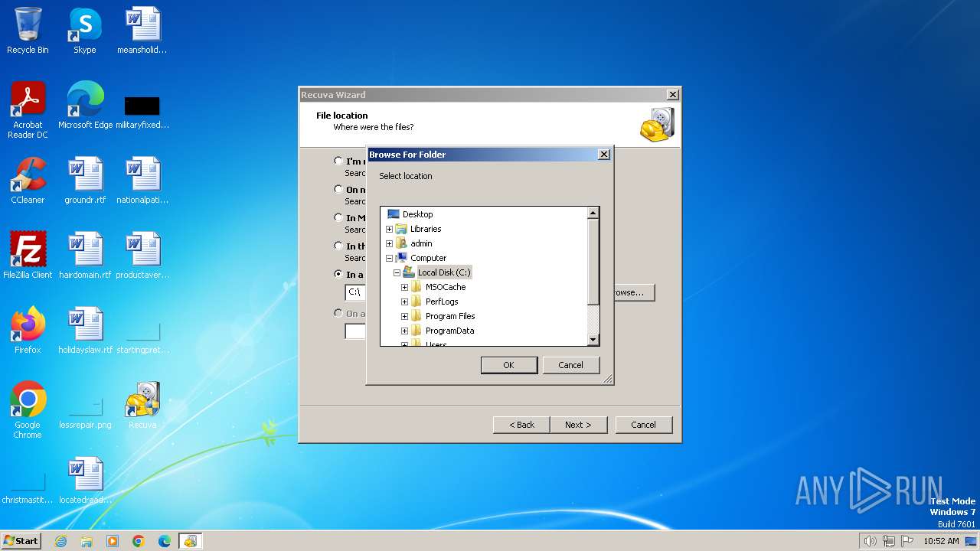Expand the Program Files folder node
This screenshot has width=980, height=551.
click(x=404, y=316)
